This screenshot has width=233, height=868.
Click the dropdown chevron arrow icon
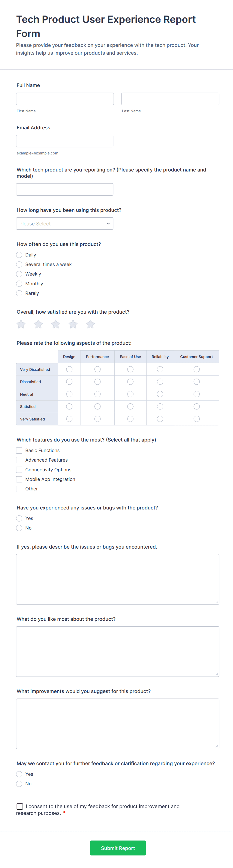tap(108, 223)
